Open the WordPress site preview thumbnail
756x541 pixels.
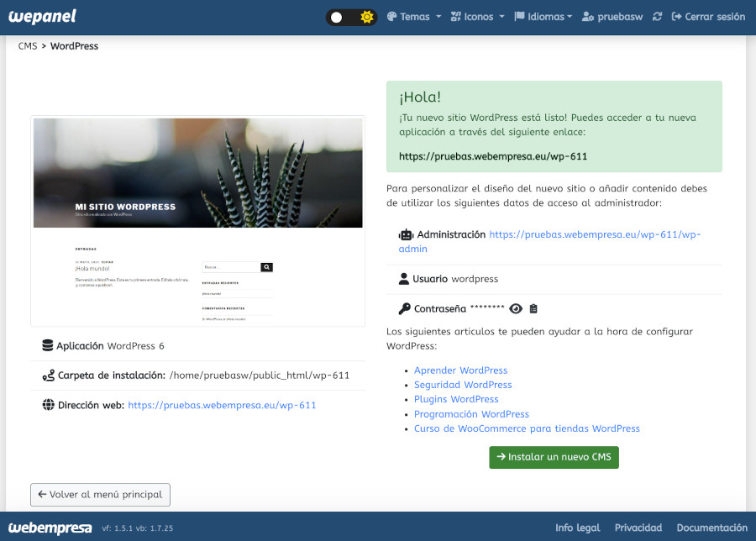(197, 221)
